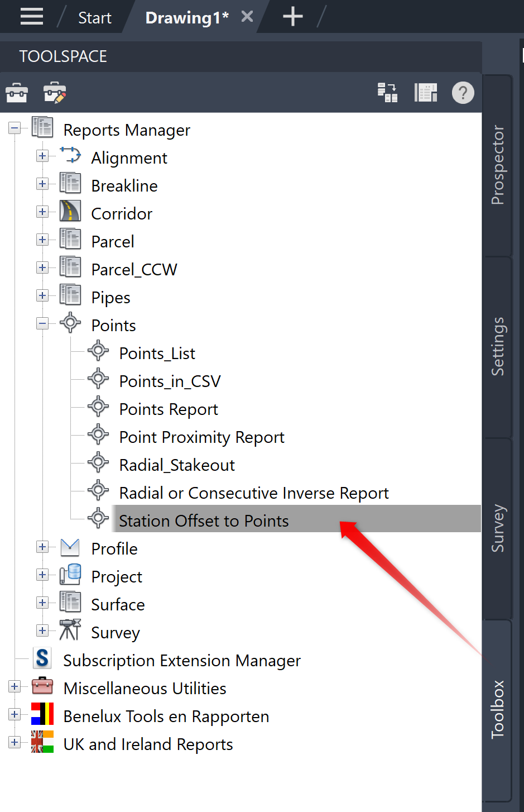Click the newspaper-style report icon on the toolbar
Viewport: 524px width, 812px height.
426,93
